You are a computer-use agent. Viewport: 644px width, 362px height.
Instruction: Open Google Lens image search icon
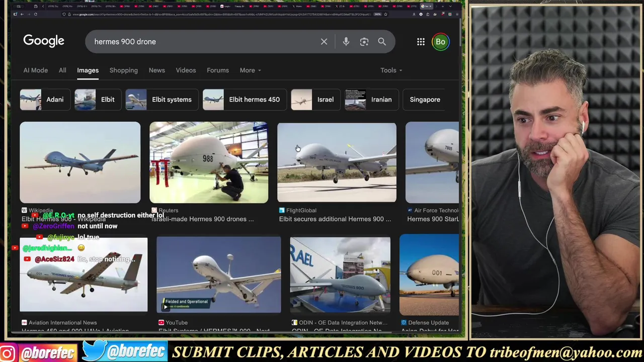[364, 42]
